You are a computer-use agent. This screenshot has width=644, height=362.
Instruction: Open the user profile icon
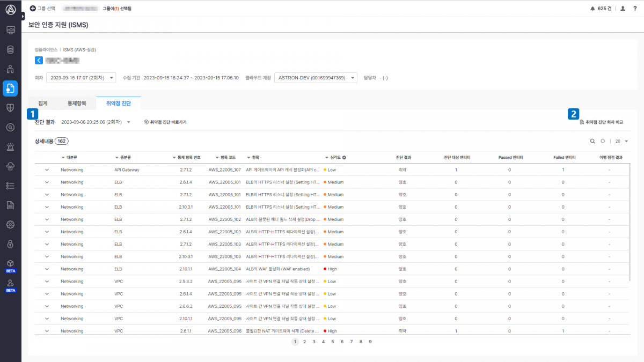(x=623, y=9)
